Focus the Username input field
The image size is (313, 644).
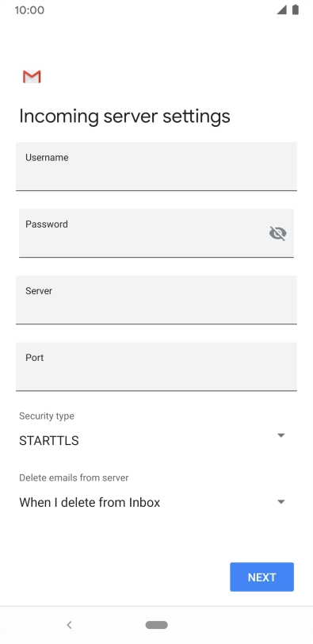click(156, 167)
